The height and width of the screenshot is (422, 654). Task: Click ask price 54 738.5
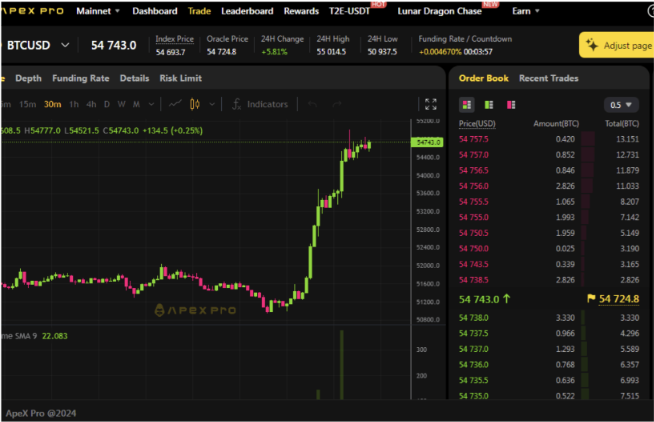pos(473,280)
